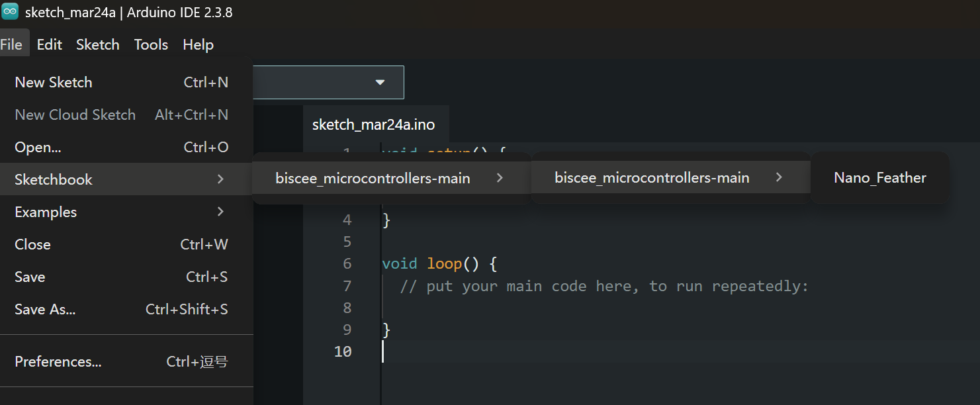
Task: Create a New Sketch
Action: pyautogui.click(x=53, y=82)
